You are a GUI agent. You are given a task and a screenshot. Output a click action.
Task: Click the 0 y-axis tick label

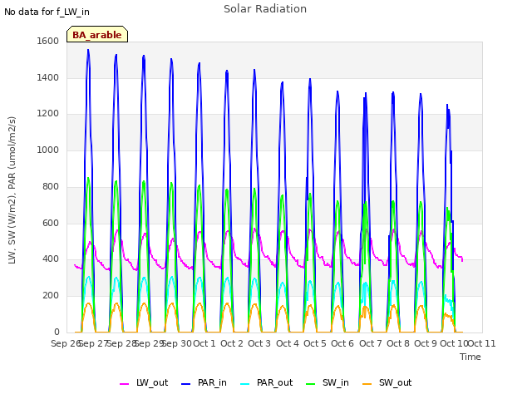tap(57, 332)
